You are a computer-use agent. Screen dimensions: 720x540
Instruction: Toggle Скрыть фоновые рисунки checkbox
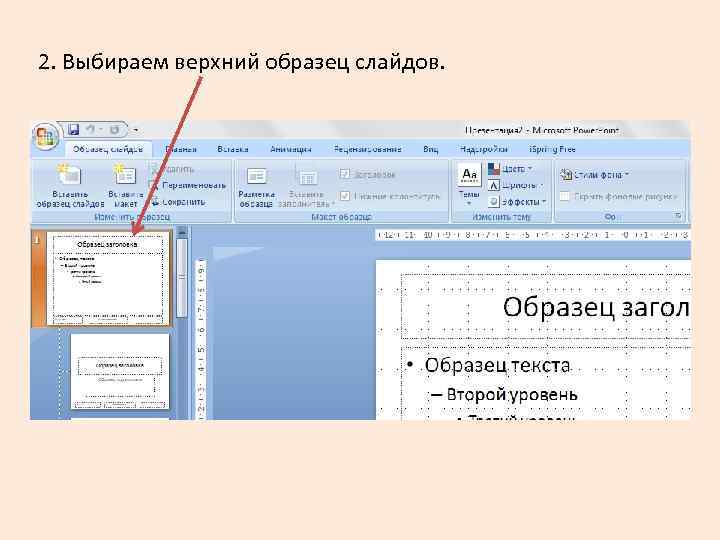pyautogui.click(x=565, y=197)
